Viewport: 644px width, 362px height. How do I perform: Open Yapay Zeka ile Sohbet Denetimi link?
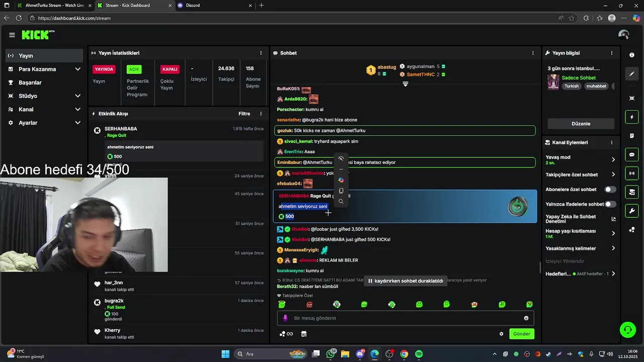point(581,219)
